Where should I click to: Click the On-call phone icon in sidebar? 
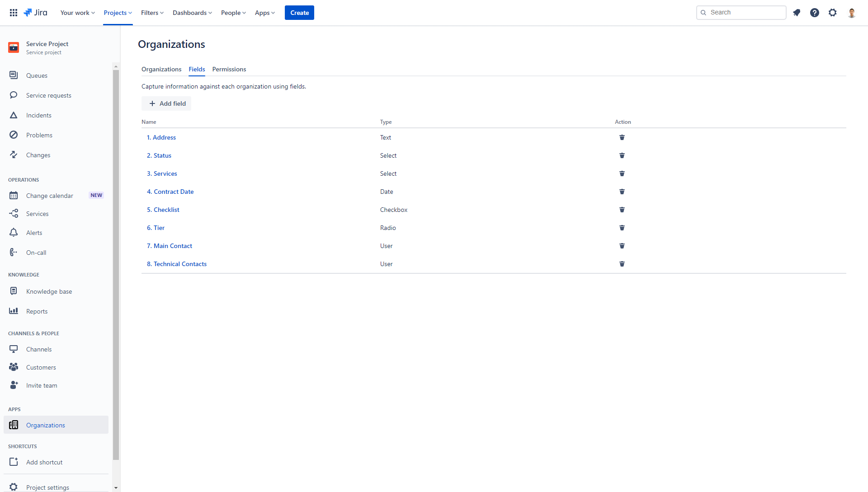[14, 253]
